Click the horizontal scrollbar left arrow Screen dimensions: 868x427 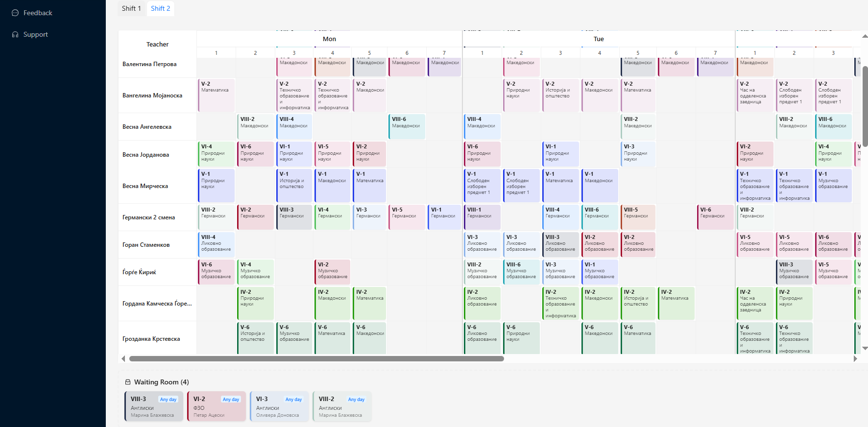[x=123, y=358]
